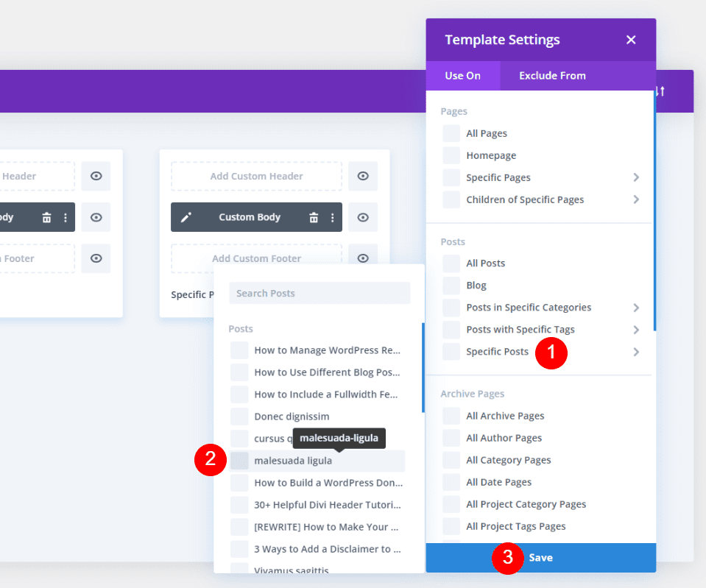Click the Search Posts input field

pos(320,293)
